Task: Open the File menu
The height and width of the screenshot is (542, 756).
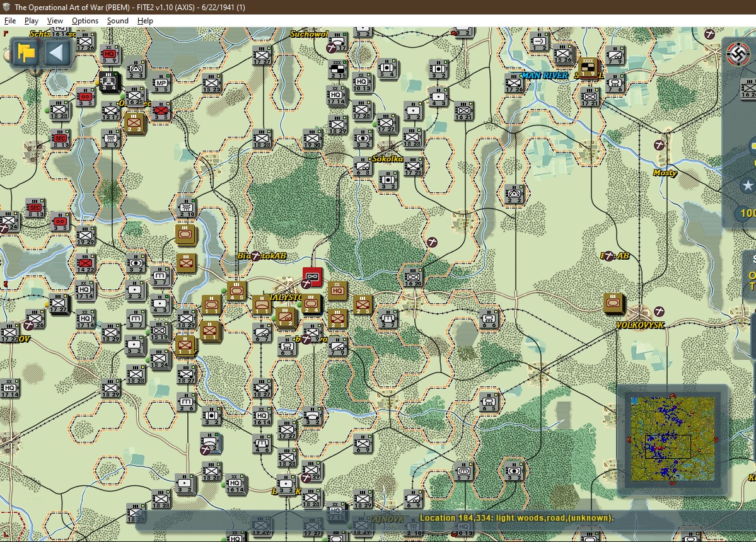Action: pos(9,21)
